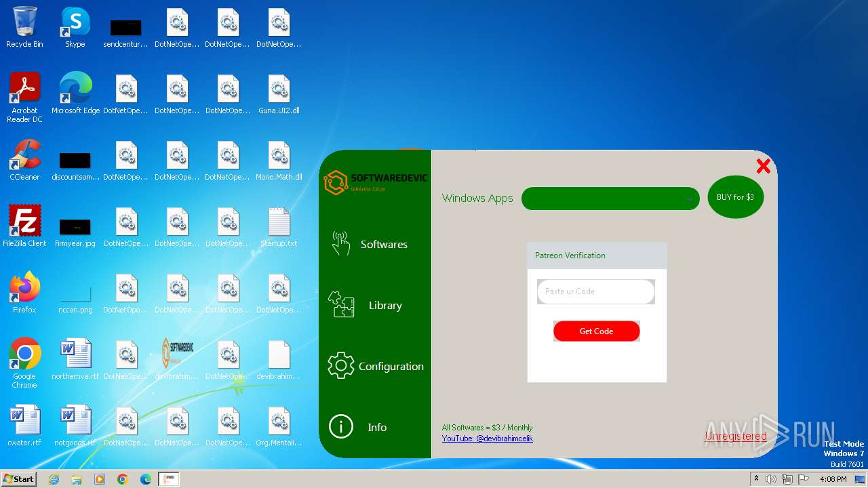
Task: Open the YouTube @devibrahimcelik link
Action: (488, 439)
